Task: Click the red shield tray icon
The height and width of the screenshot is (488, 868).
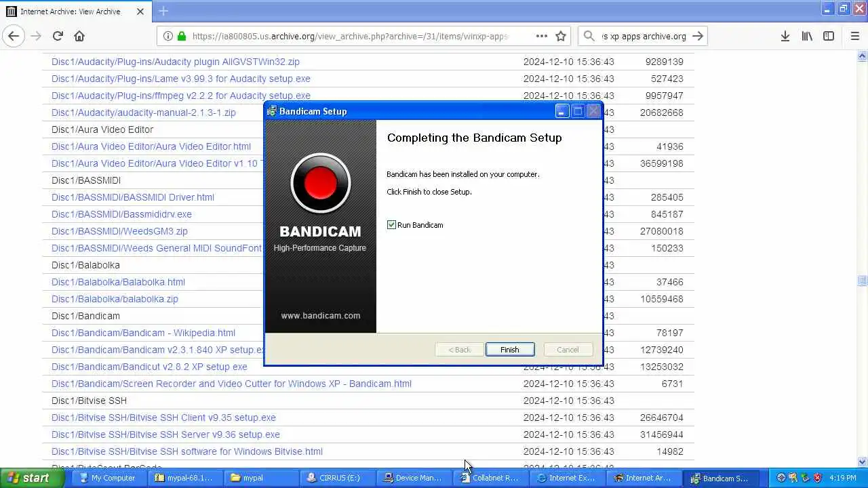Action: pyautogui.click(x=818, y=478)
